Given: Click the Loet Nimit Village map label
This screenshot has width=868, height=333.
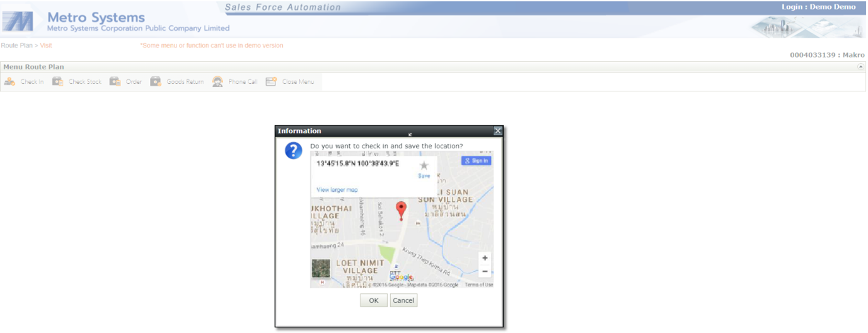Looking at the screenshot, I should tap(361, 267).
